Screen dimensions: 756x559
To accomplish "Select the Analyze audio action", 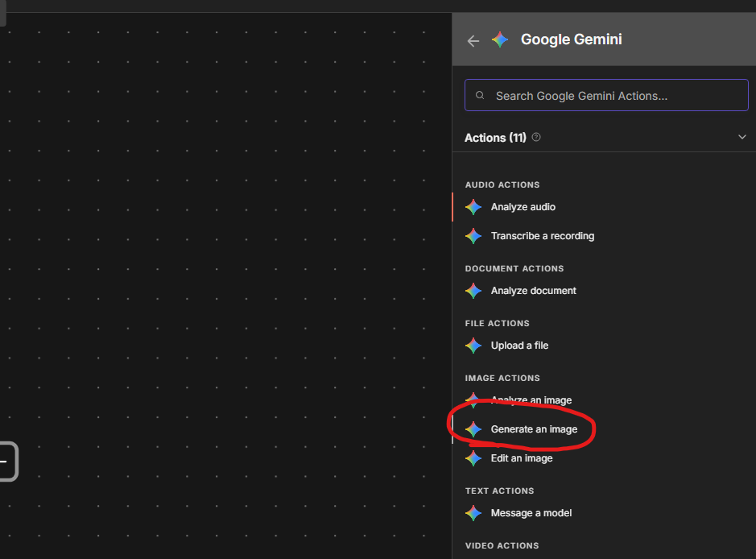I will coord(604,207).
